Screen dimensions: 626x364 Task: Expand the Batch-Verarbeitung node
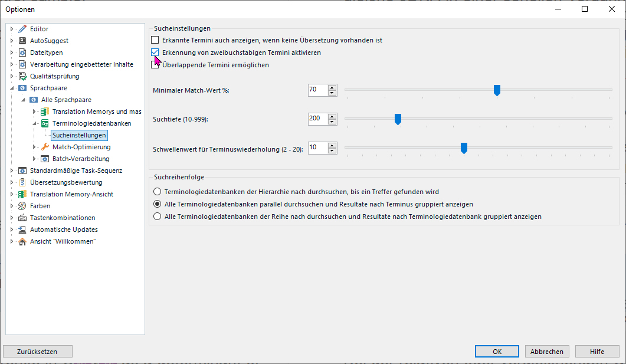(x=34, y=159)
